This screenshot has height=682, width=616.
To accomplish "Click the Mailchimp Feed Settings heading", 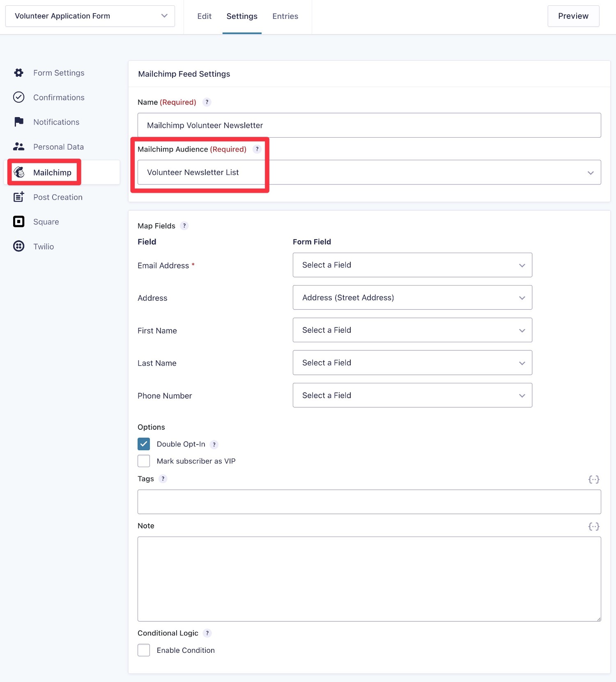I will coord(184,74).
